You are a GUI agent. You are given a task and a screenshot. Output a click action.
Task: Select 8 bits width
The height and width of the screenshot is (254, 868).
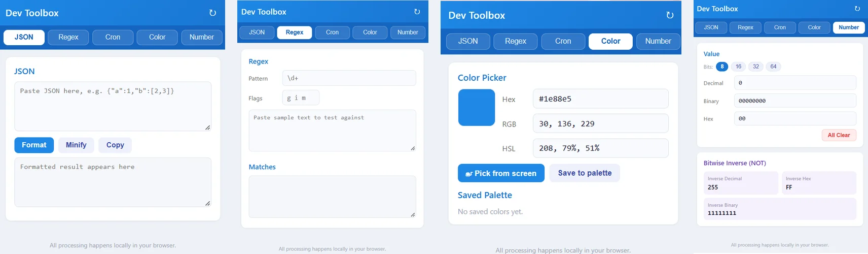722,67
